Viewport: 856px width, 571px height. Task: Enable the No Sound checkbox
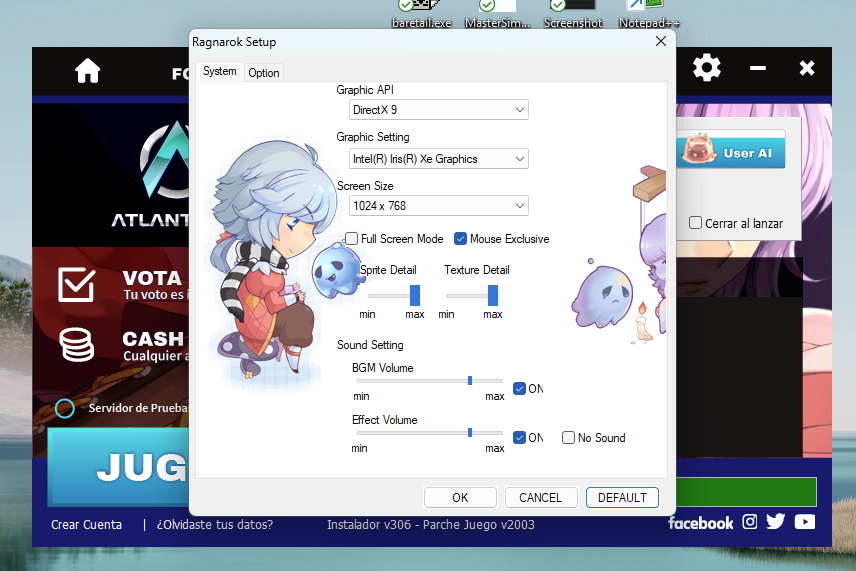(x=568, y=438)
